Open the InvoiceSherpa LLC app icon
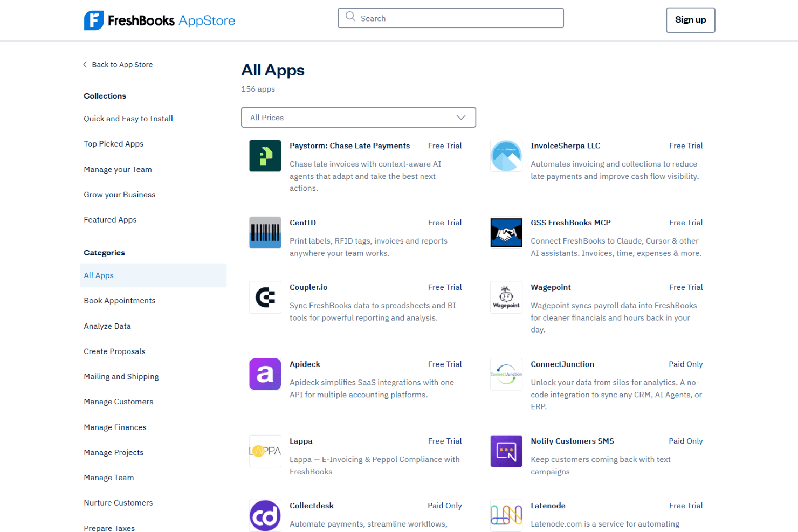Viewport: 798px width, 532px height. 506,156
